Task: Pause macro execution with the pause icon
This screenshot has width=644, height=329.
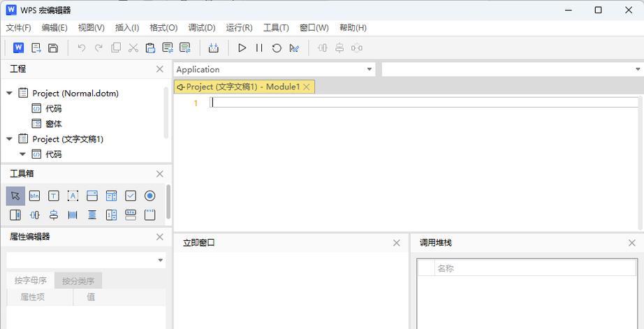Action: click(x=259, y=48)
